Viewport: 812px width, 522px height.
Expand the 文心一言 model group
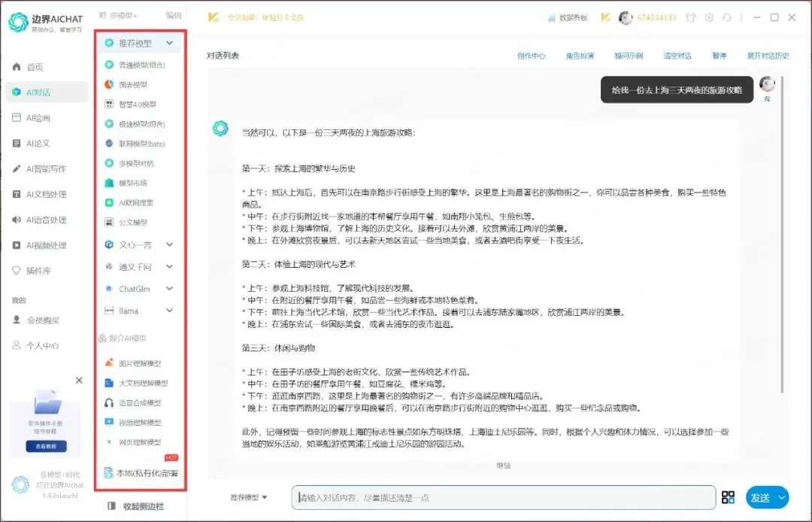[x=169, y=244]
